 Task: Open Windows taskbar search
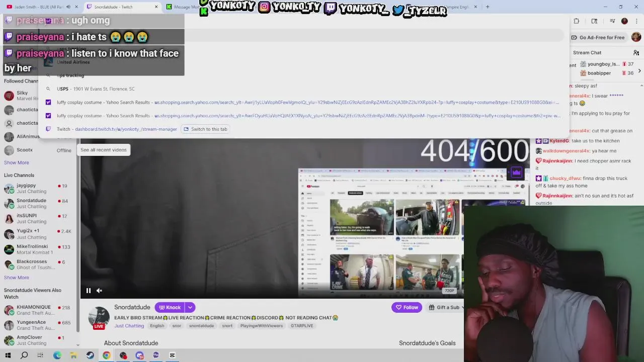point(24,355)
